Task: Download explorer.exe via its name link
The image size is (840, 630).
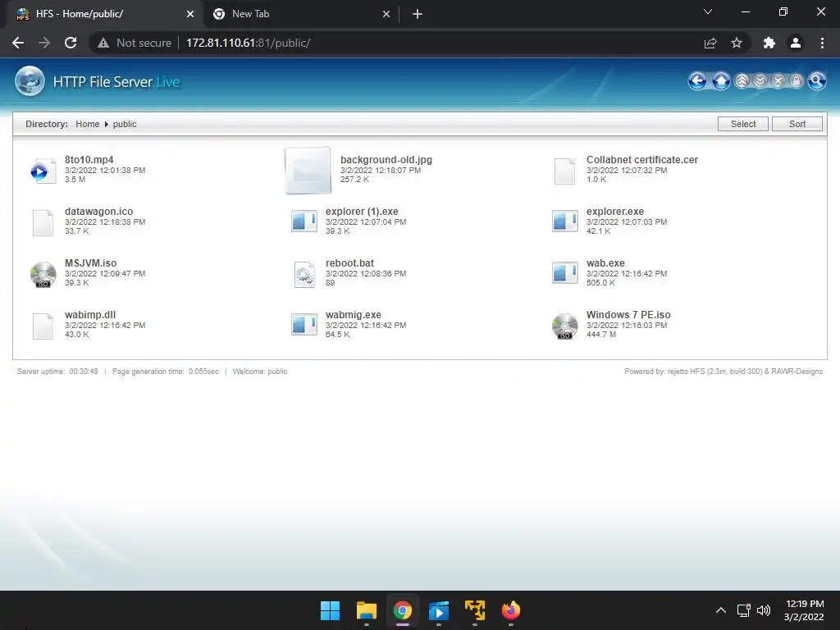Action: tap(615, 212)
